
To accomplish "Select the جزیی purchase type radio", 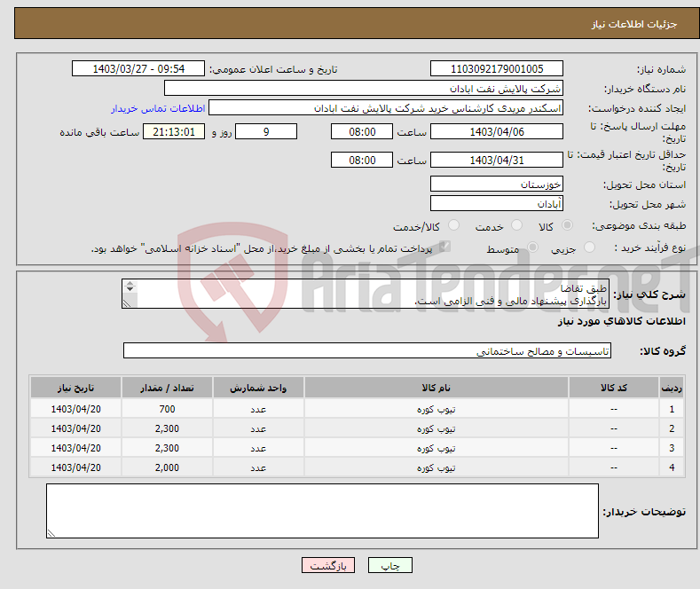I will pos(589,247).
